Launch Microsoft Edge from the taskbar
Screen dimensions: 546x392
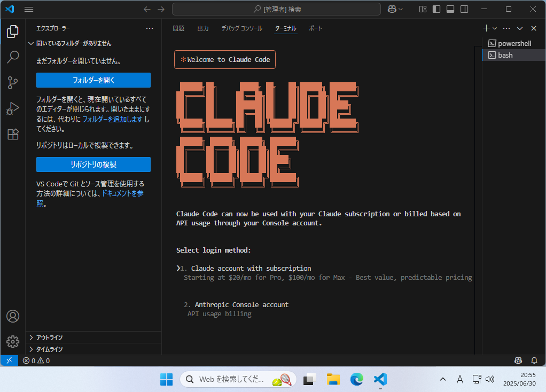coord(356,380)
